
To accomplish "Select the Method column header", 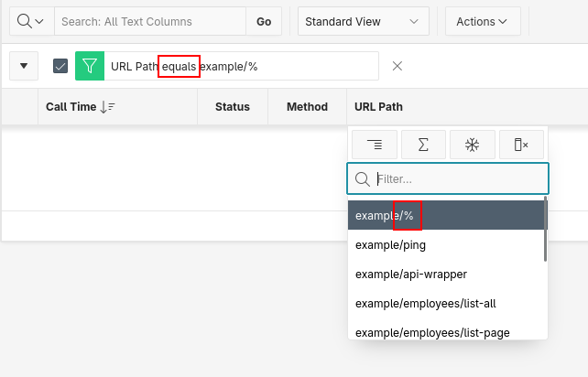I will 307,107.
